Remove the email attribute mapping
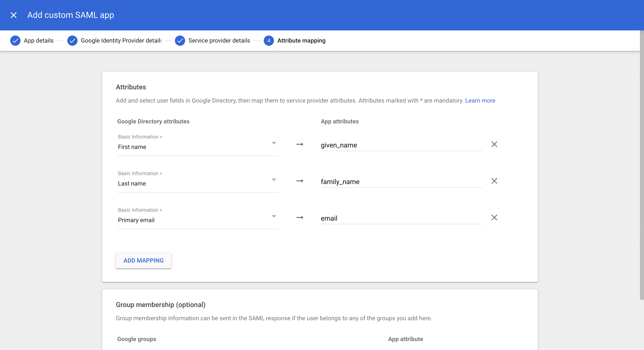The height and width of the screenshot is (350, 644). (x=494, y=218)
